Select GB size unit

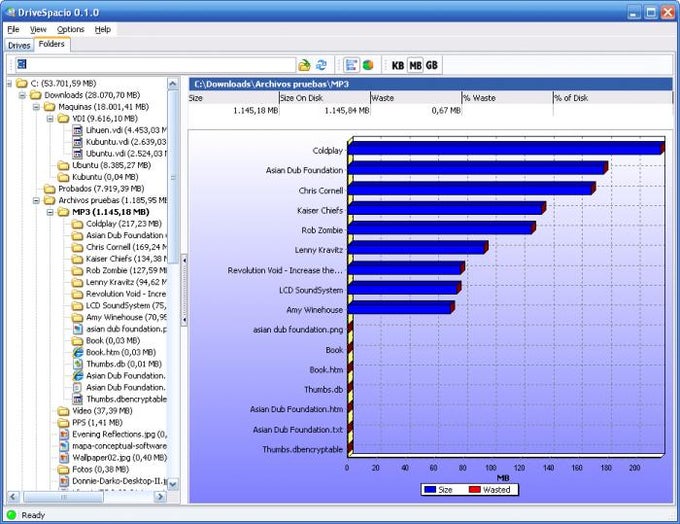(x=432, y=66)
